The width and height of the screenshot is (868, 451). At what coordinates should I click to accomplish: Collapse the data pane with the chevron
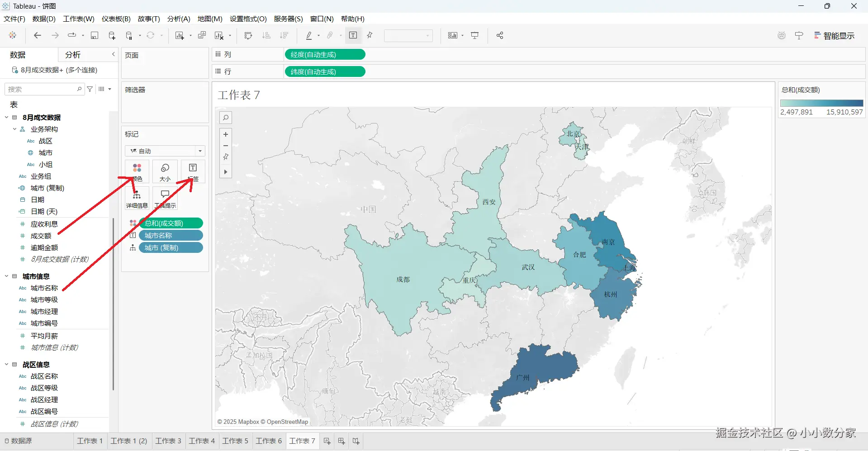coord(114,54)
